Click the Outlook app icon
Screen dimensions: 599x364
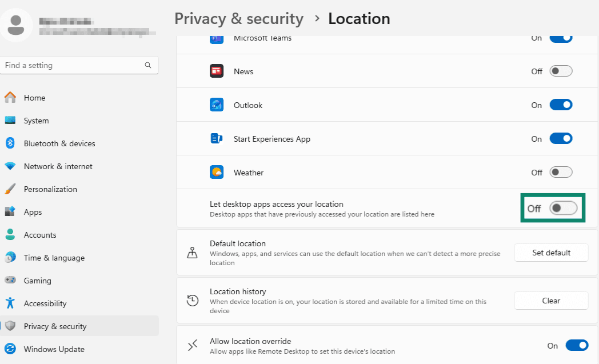pyautogui.click(x=217, y=105)
